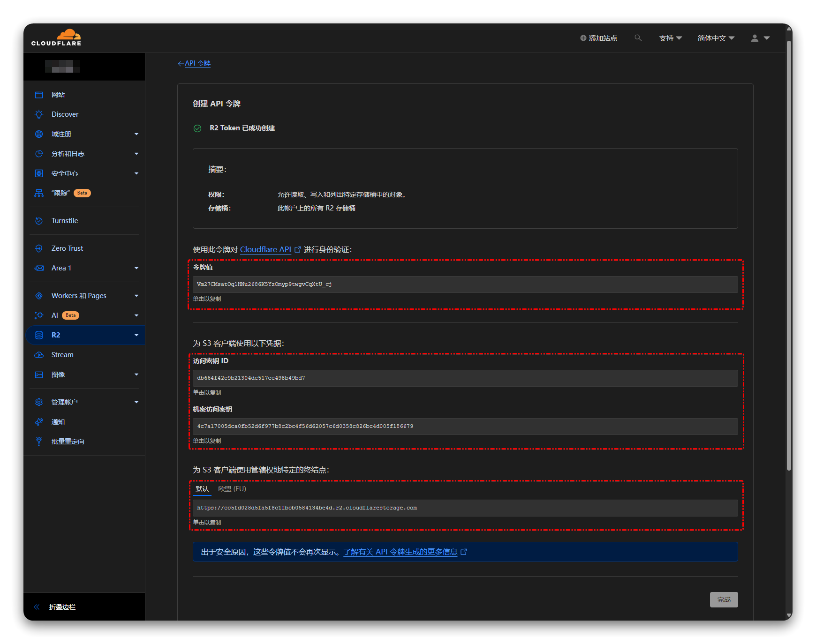Switch to the 欧盟 (EU) tab
816x644 pixels.
(x=232, y=489)
